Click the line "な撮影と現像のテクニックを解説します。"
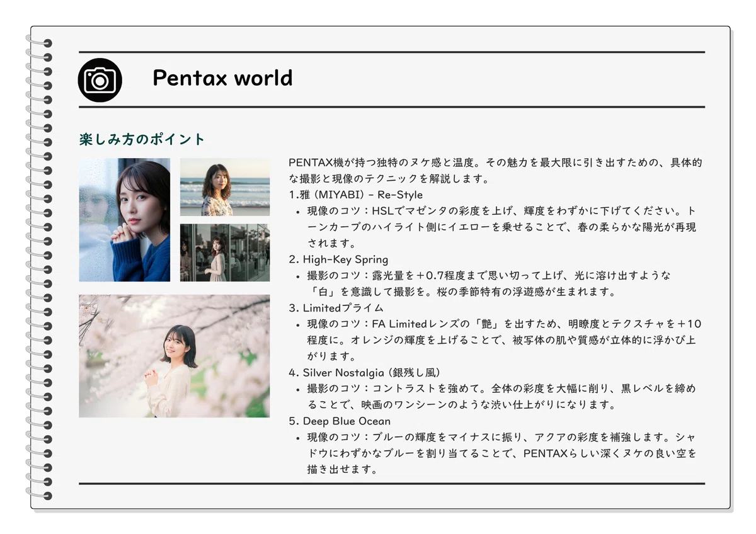 tap(389, 179)
